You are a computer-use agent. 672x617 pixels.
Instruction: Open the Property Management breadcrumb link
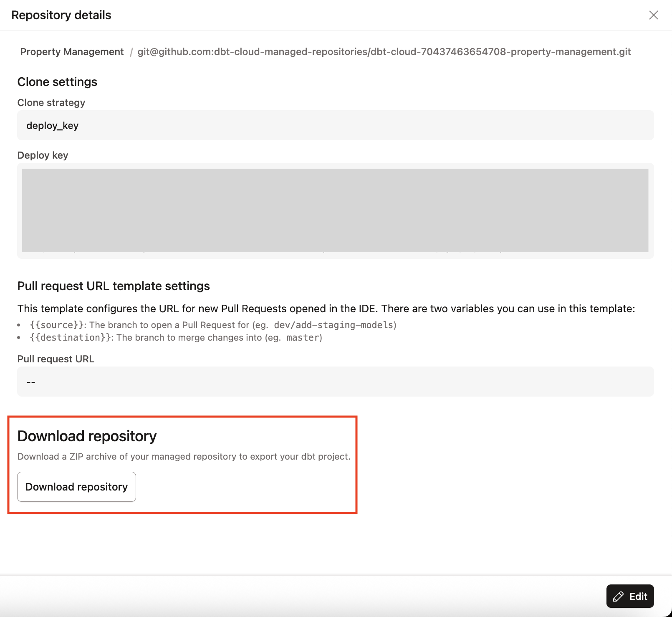tap(71, 52)
